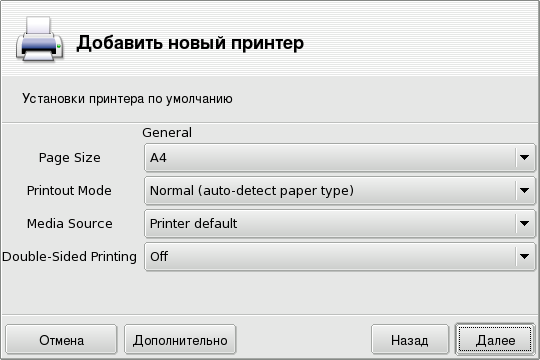Open advanced options with Дополнительно
This screenshot has width=540, height=360.
(180, 340)
